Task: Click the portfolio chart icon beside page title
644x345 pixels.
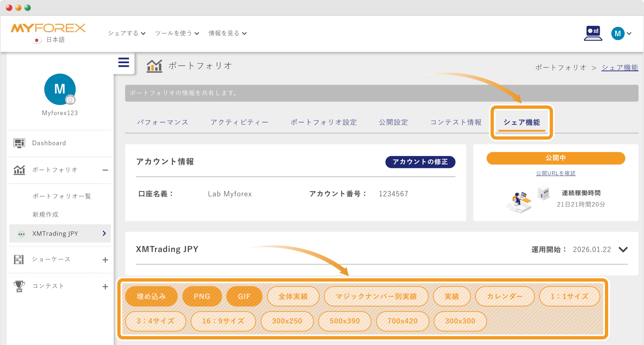Action: [x=154, y=66]
